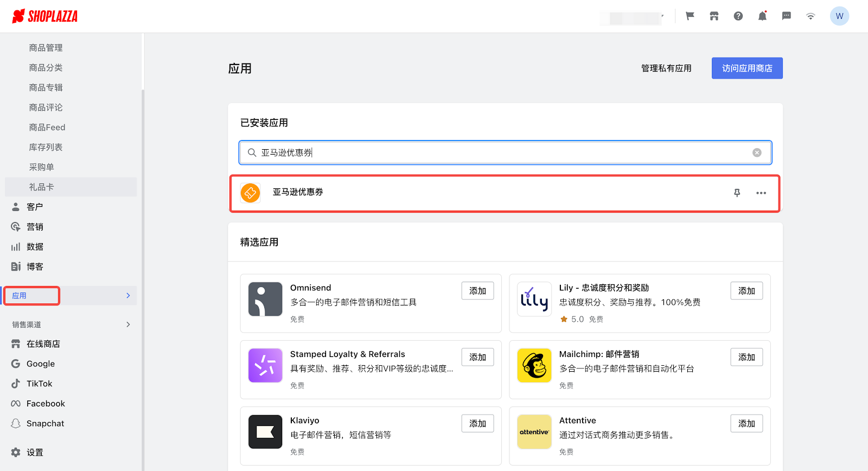Add the Attentive app
868x471 pixels.
coord(746,423)
